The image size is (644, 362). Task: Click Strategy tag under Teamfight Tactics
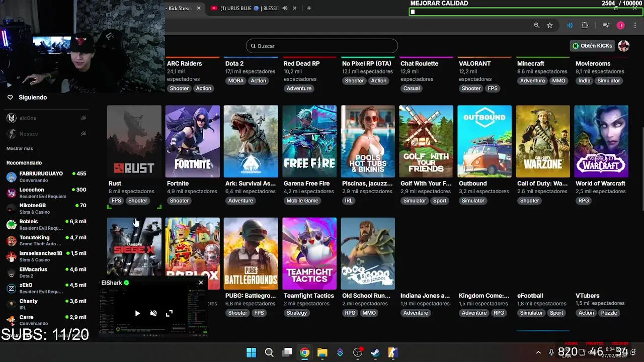[297, 313]
